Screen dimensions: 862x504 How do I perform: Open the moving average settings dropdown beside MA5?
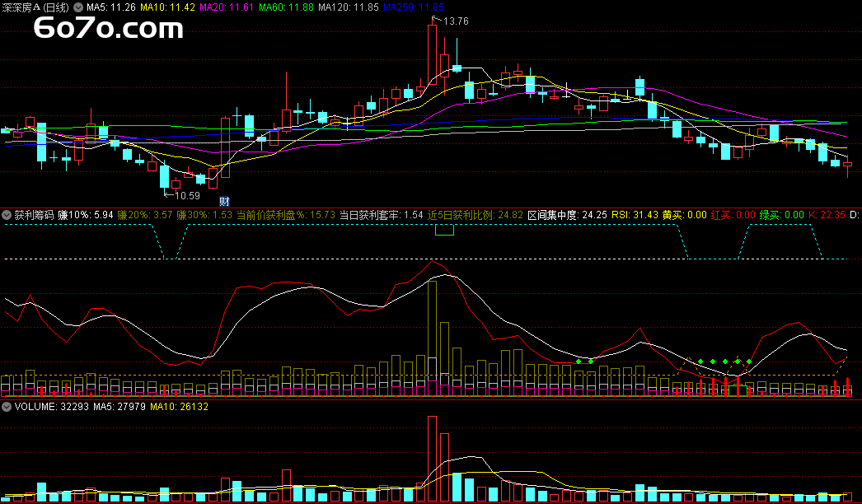[x=79, y=7]
